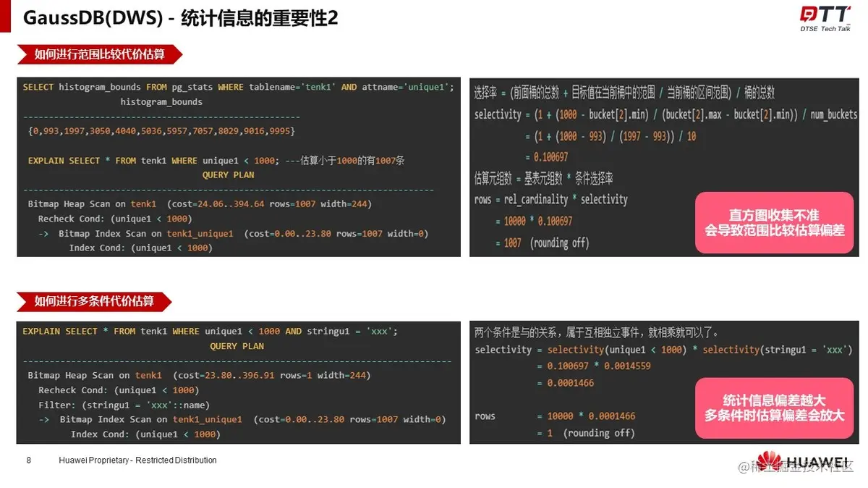Click the comment '---估算小于1000的有1007条'
The width and height of the screenshot is (868, 488).
pyautogui.click(x=344, y=161)
